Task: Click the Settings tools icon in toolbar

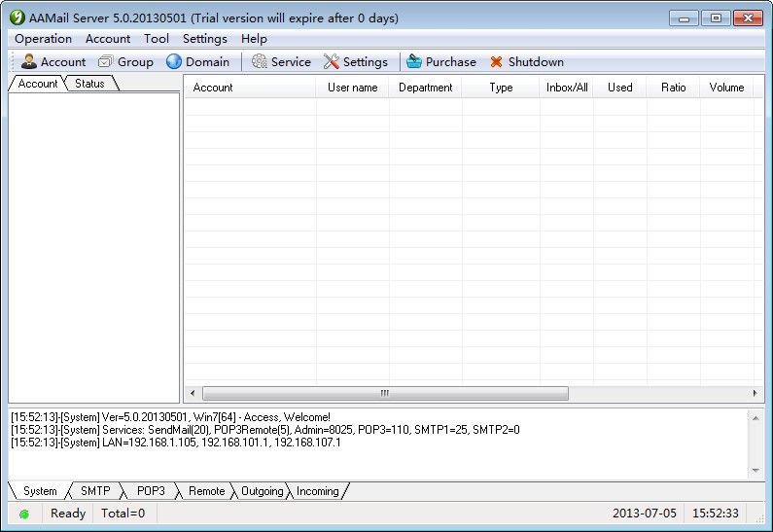Action: (332, 61)
